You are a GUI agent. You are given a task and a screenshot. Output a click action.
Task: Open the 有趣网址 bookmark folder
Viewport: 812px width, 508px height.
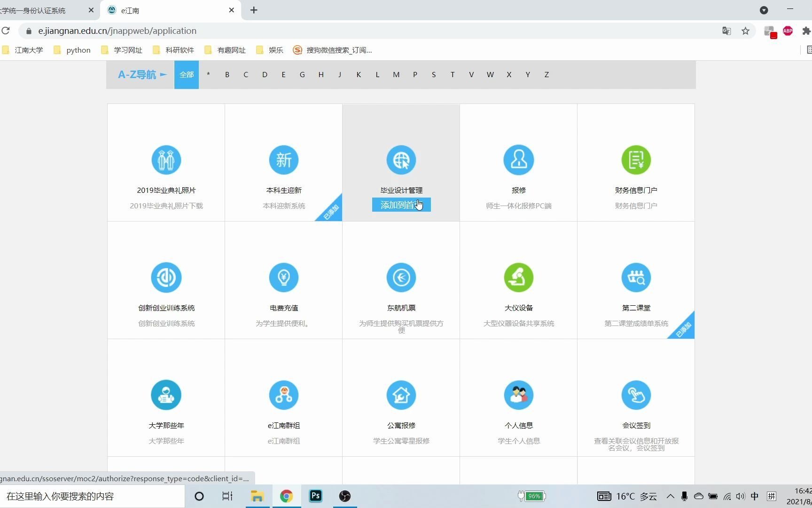click(x=225, y=50)
